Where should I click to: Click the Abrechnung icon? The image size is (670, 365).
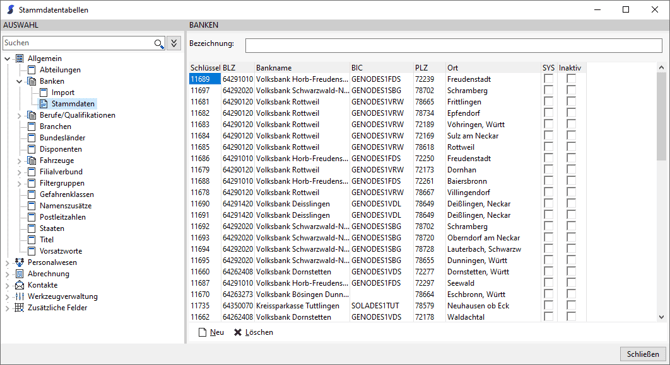coord(19,274)
